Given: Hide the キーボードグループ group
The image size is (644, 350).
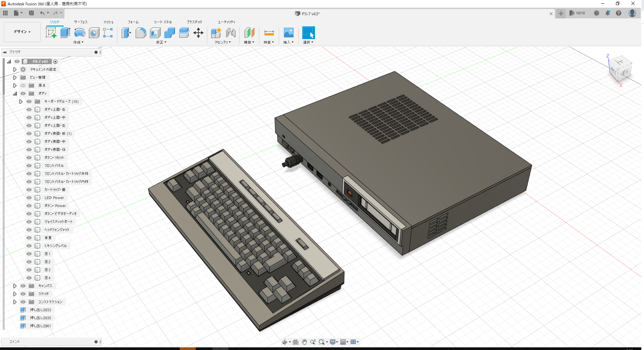Looking at the screenshot, I should pos(29,102).
